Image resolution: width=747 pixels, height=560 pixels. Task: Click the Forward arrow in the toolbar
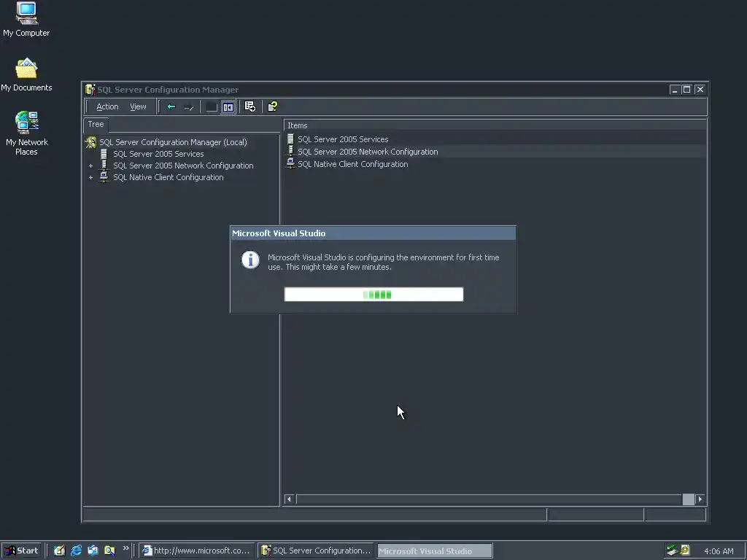pyautogui.click(x=189, y=106)
